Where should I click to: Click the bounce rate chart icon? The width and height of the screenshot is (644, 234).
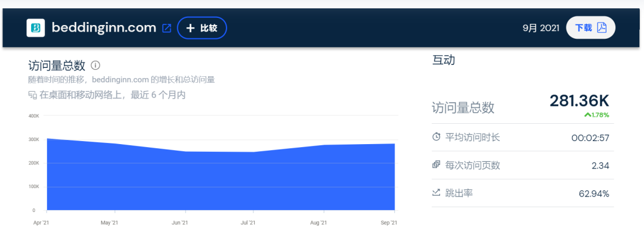click(436, 192)
